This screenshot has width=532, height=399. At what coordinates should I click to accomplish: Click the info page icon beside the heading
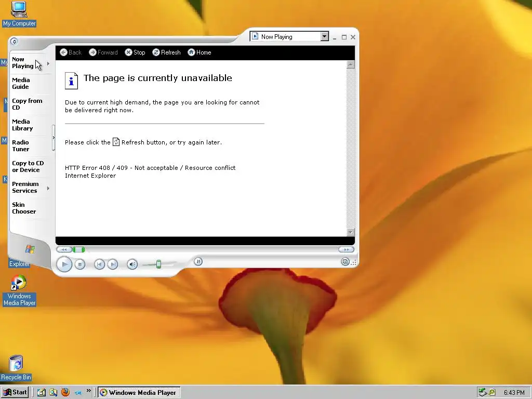pos(71,81)
